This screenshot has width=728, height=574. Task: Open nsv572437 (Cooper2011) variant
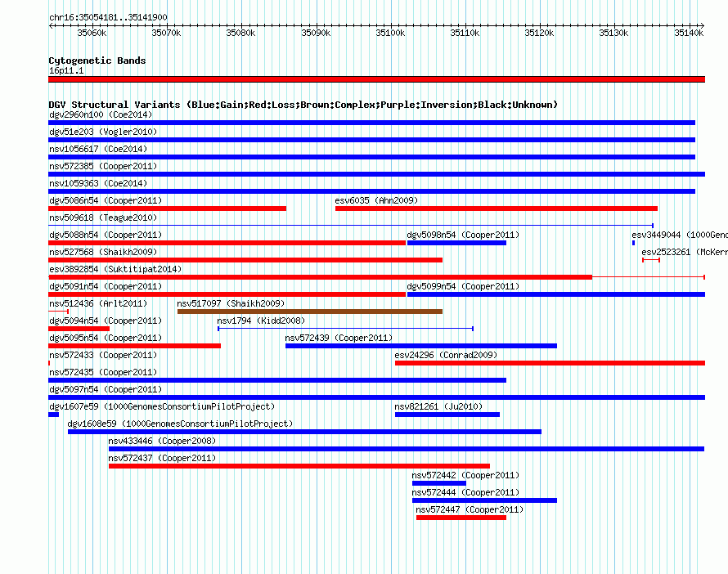[x=162, y=458]
